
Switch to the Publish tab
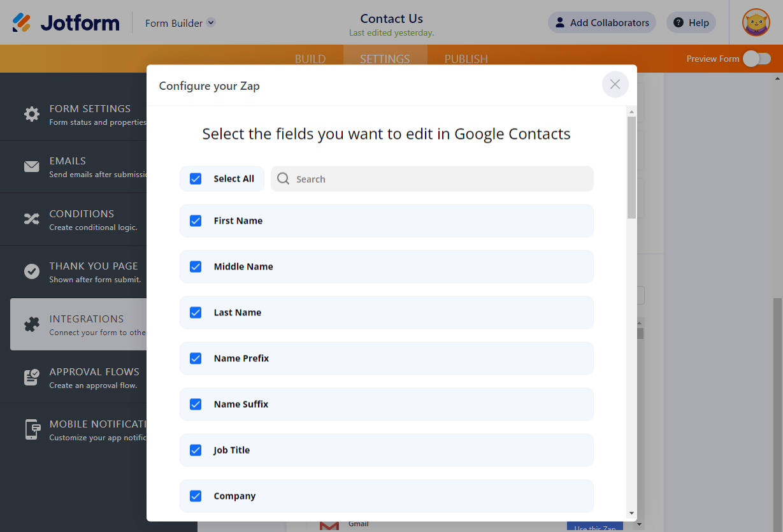(466, 59)
